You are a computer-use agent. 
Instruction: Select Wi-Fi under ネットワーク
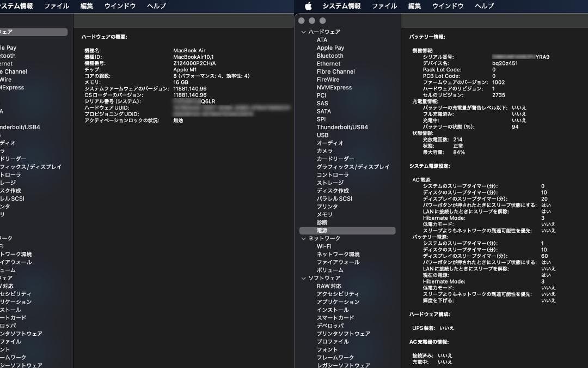point(324,246)
